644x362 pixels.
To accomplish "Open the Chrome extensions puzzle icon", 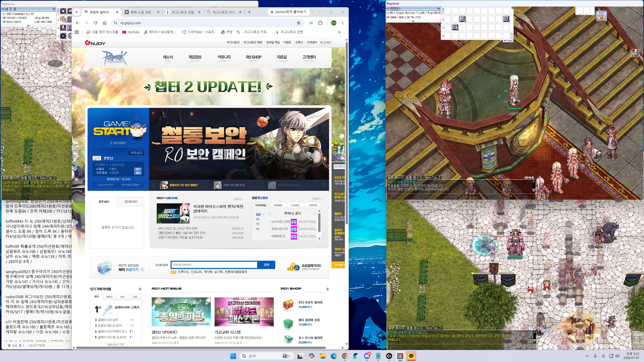I will (320, 23).
